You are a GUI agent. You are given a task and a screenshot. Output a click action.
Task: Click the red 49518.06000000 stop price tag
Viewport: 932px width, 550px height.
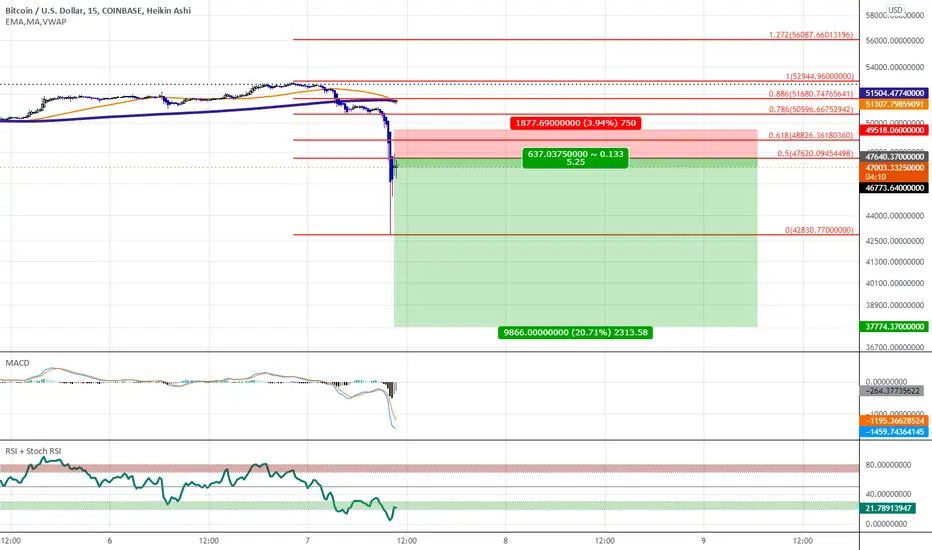[895, 130]
